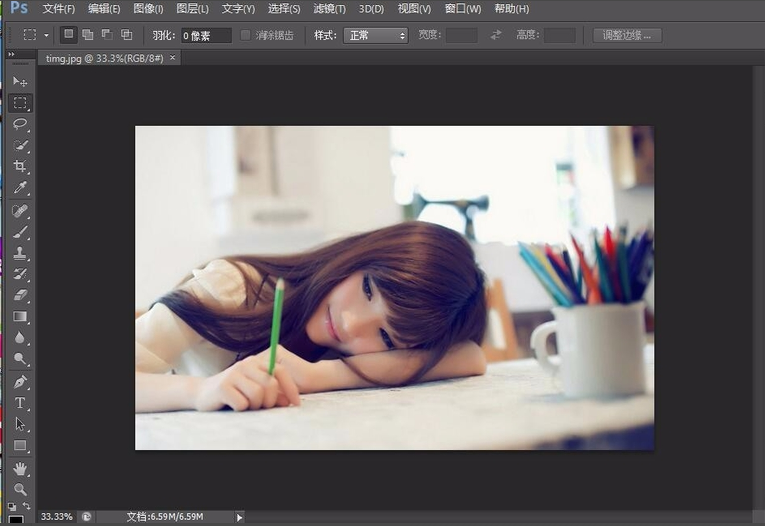Open the 样式 style dropdown
The height and width of the screenshot is (526, 765).
375,35
